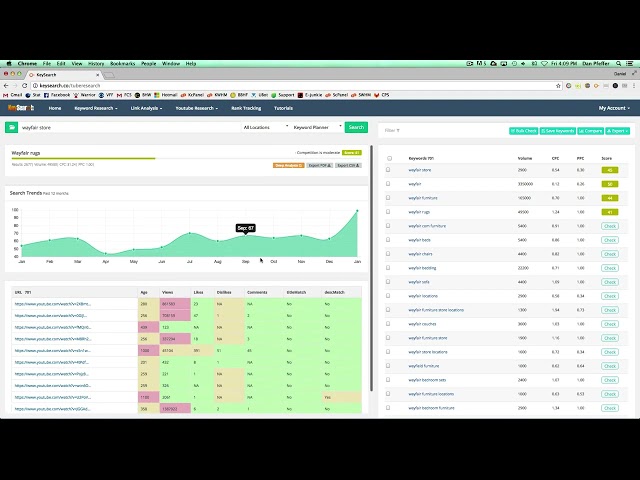Click the Export PDF button
The image size is (640, 480).
coord(320,165)
